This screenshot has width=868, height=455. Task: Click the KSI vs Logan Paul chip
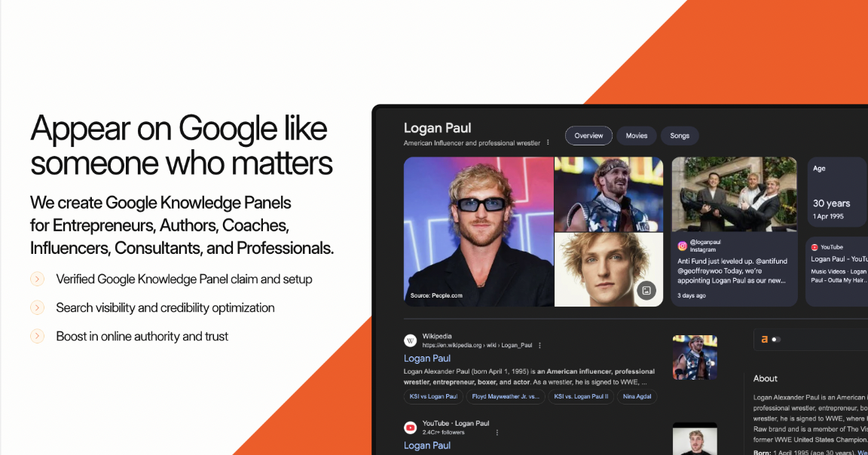point(433,396)
